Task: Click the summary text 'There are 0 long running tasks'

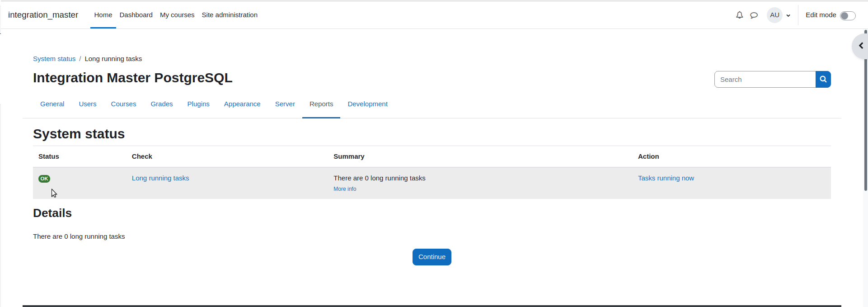Action: tap(380, 178)
